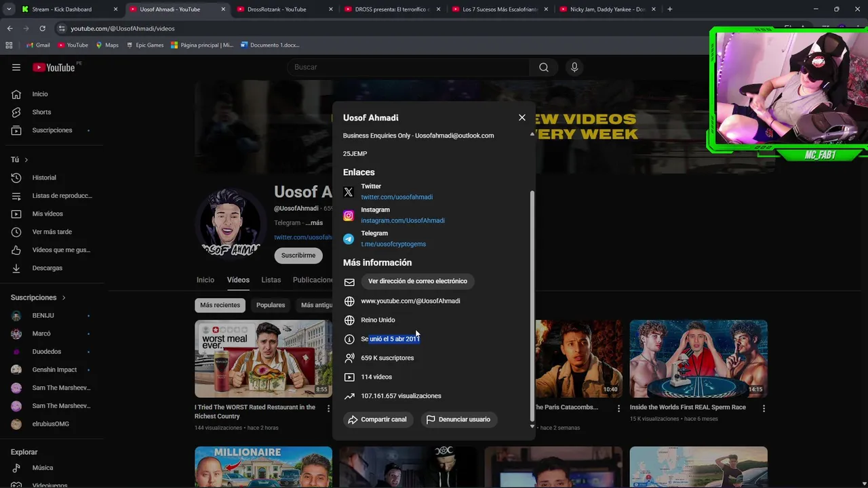Click the search magnifier button
The height and width of the screenshot is (488, 868).
coord(544,67)
